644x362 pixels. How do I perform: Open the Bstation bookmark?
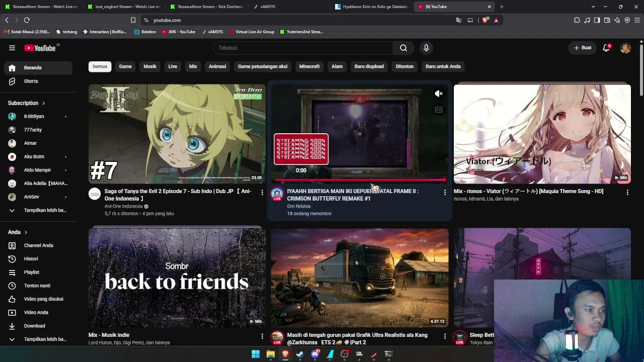145,32
